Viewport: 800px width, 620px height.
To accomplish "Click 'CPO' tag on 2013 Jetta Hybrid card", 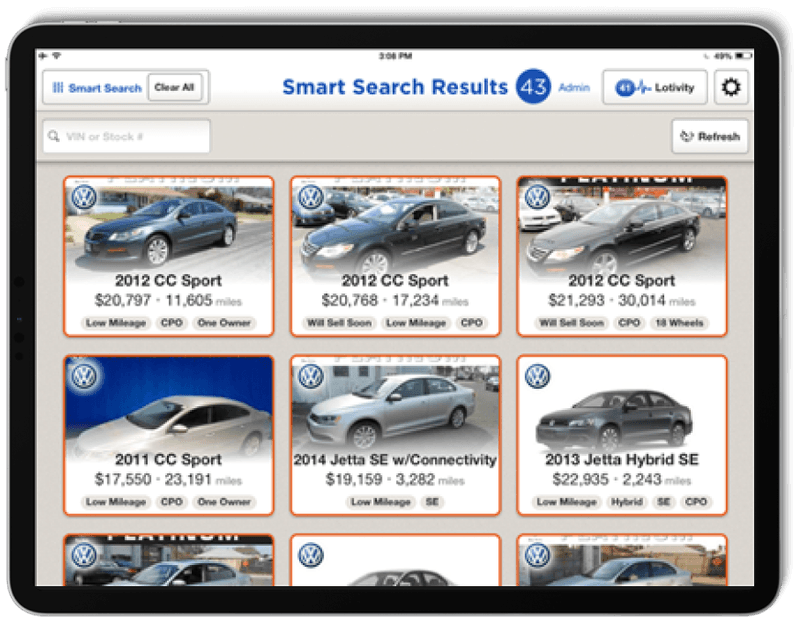I will tap(696, 502).
